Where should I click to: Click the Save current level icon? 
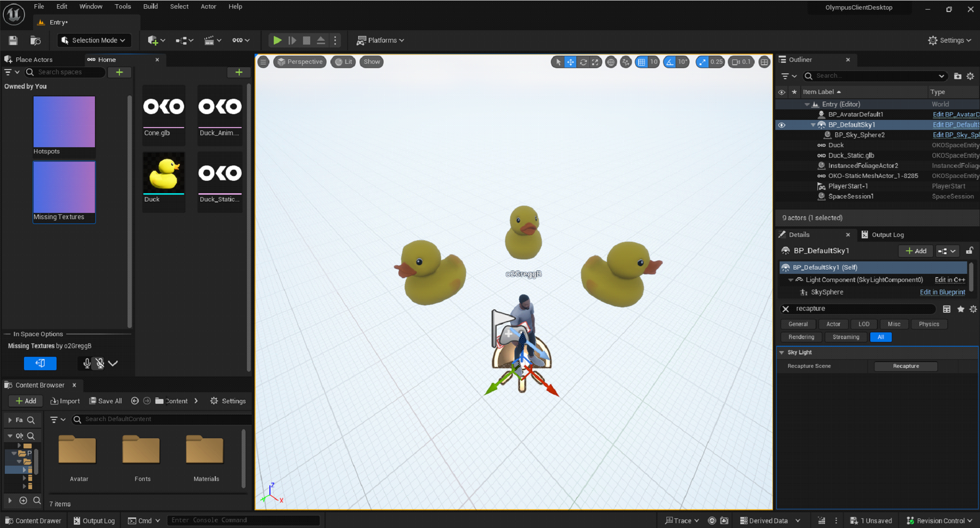click(x=13, y=40)
